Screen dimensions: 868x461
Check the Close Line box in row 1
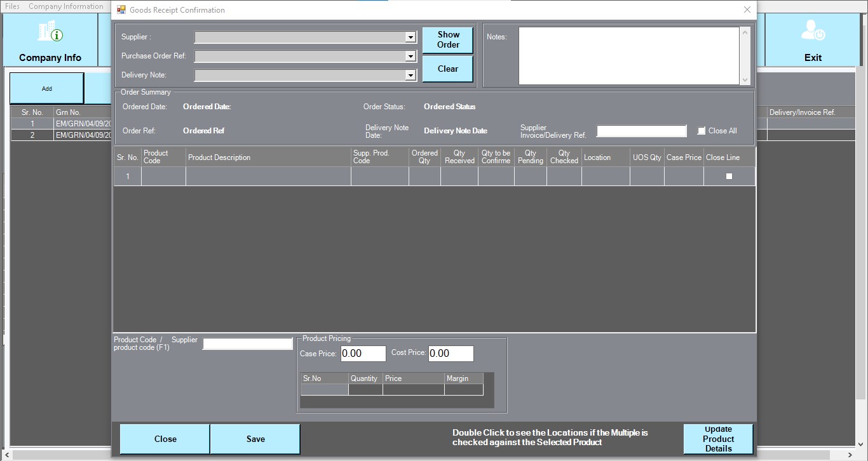pos(729,177)
